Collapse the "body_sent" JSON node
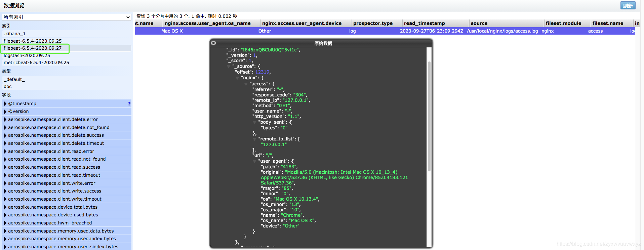This screenshot has width=644, height=250. click(255, 122)
